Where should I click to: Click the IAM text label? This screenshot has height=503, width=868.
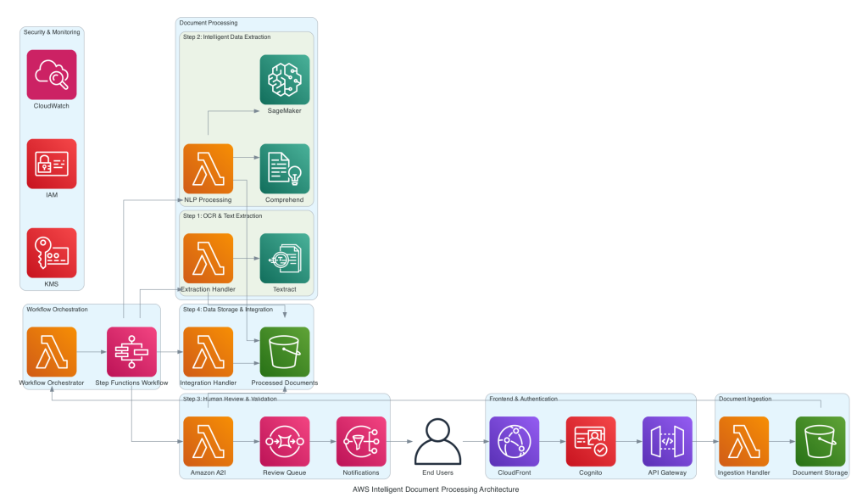point(52,195)
